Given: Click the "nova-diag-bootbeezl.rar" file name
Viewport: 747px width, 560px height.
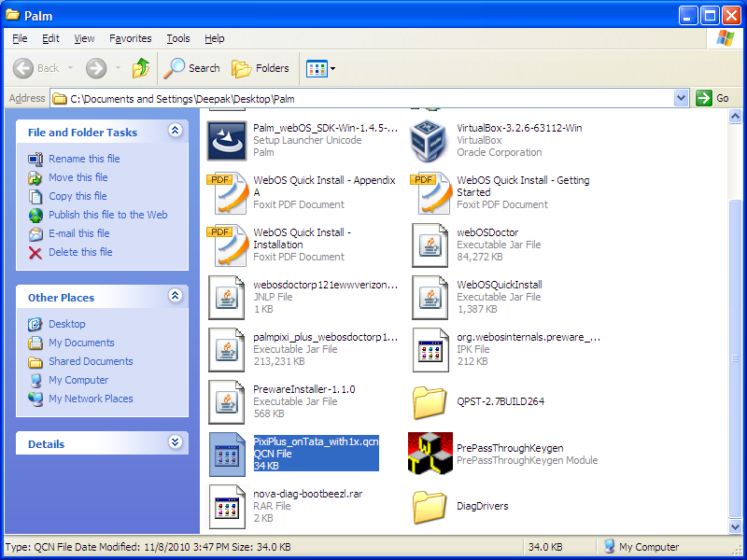Looking at the screenshot, I should (308, 494).
